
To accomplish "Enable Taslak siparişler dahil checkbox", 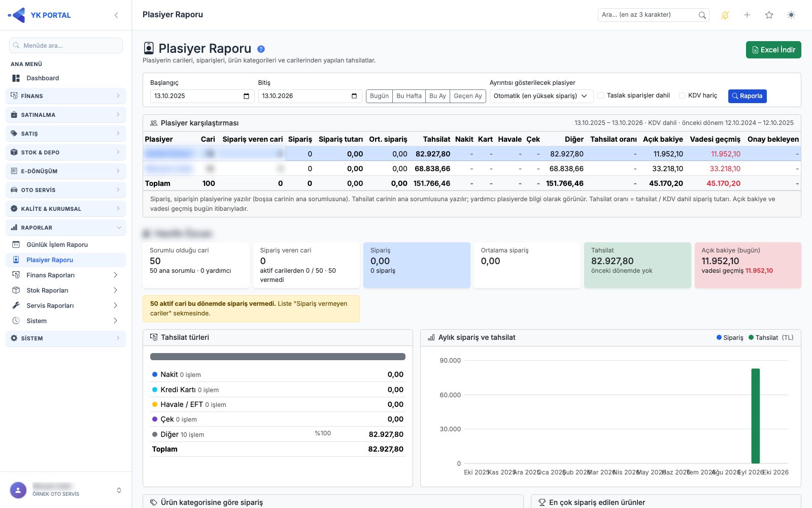I will [601, 96].
